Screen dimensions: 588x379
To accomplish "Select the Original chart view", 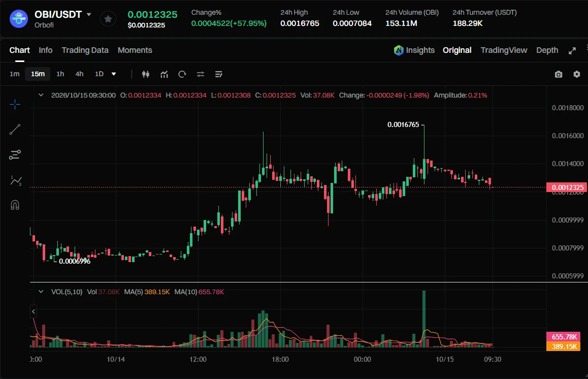I will click(457, 50).
